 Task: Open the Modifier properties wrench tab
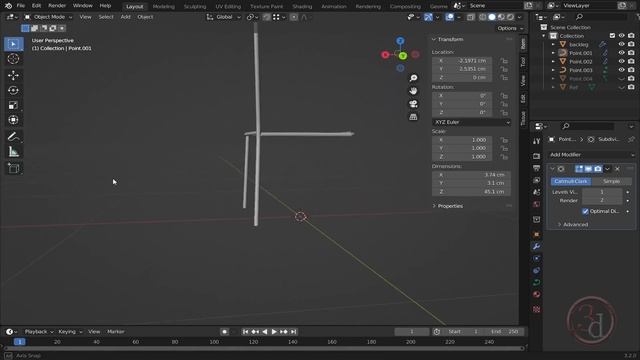[x=536, y=246]
